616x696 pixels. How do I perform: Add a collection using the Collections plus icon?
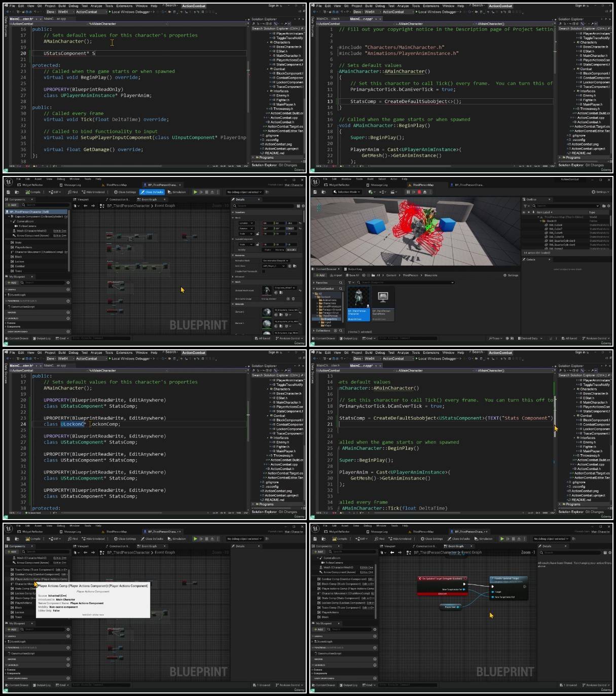coord(335,331)
